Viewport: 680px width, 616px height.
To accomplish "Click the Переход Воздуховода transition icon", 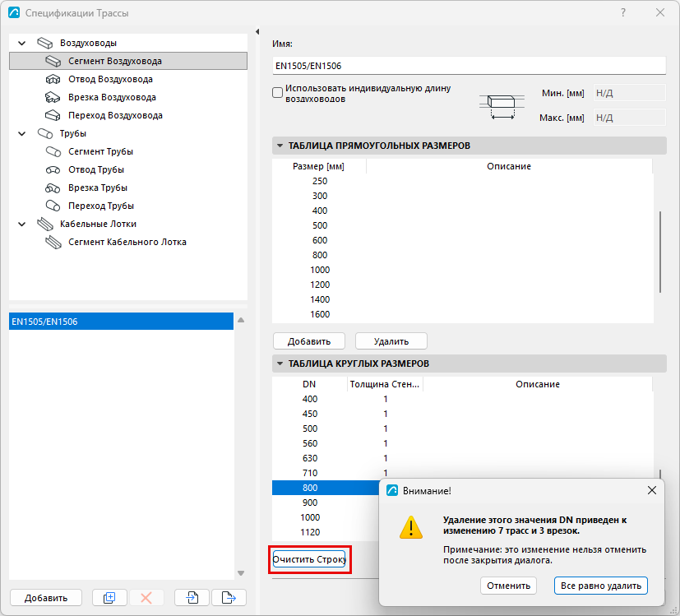I will [53, 115].
